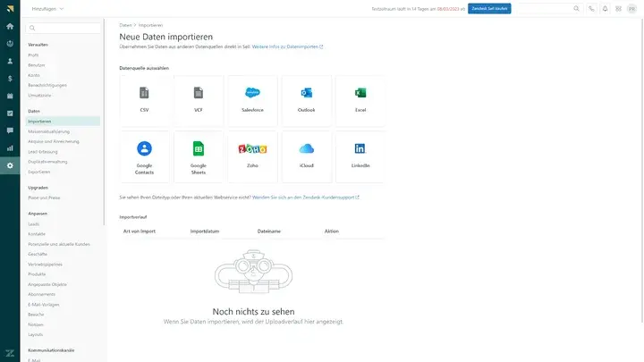The image size is (644, 362).
Task: Open the Tasks checkmark icon
Action: [10, 114]
